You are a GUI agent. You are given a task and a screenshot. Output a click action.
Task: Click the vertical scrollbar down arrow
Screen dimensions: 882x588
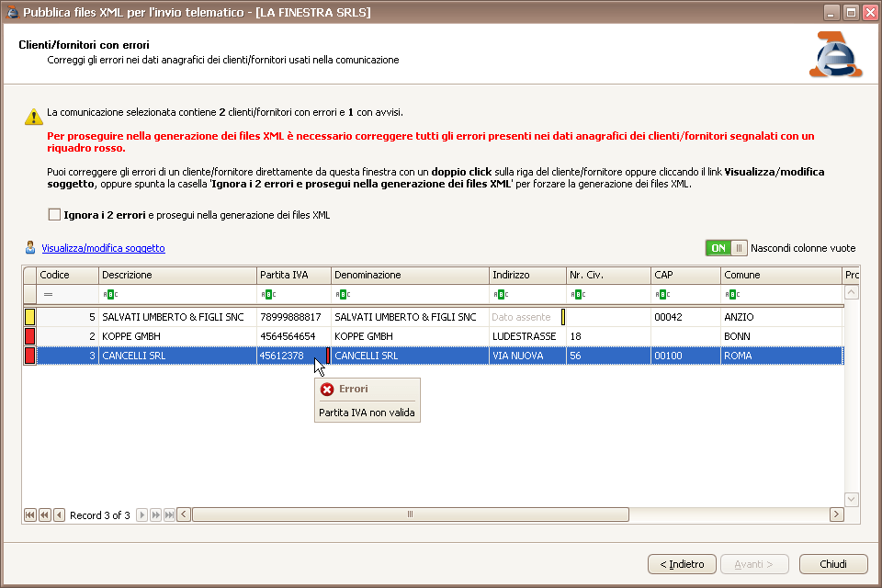[x=851, y=499]
